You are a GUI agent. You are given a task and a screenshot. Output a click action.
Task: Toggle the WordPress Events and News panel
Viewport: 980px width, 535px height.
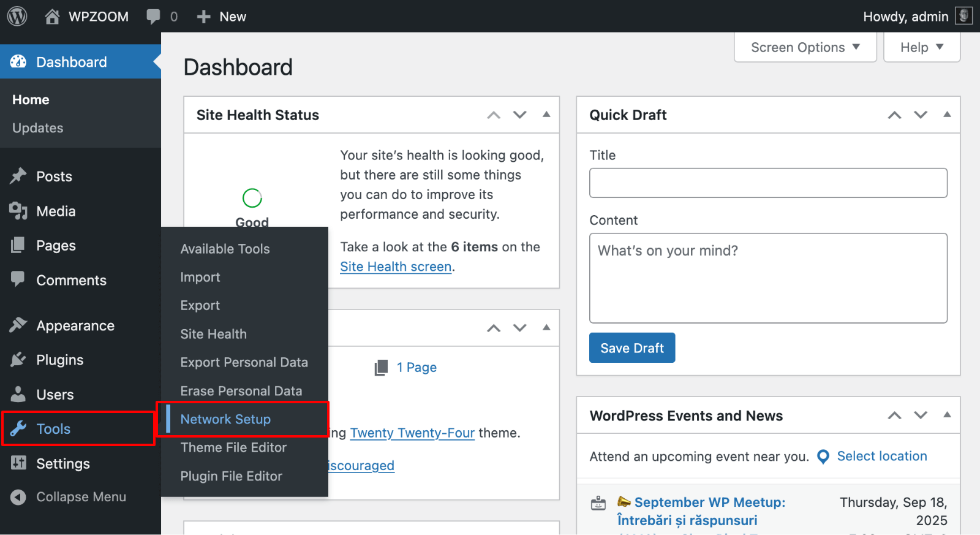[x=947, y=415]
